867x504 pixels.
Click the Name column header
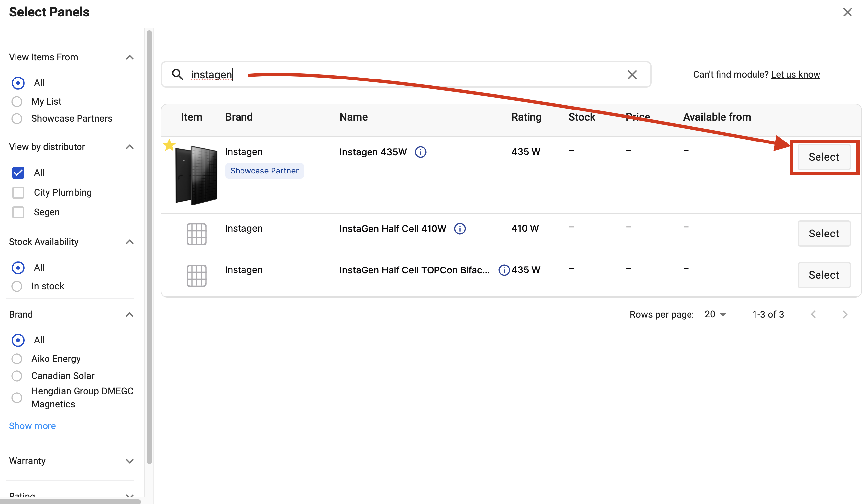tap(353, 117)
